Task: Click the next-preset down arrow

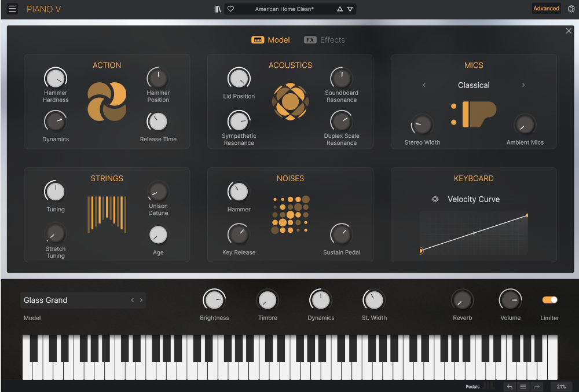Action: 351,9
